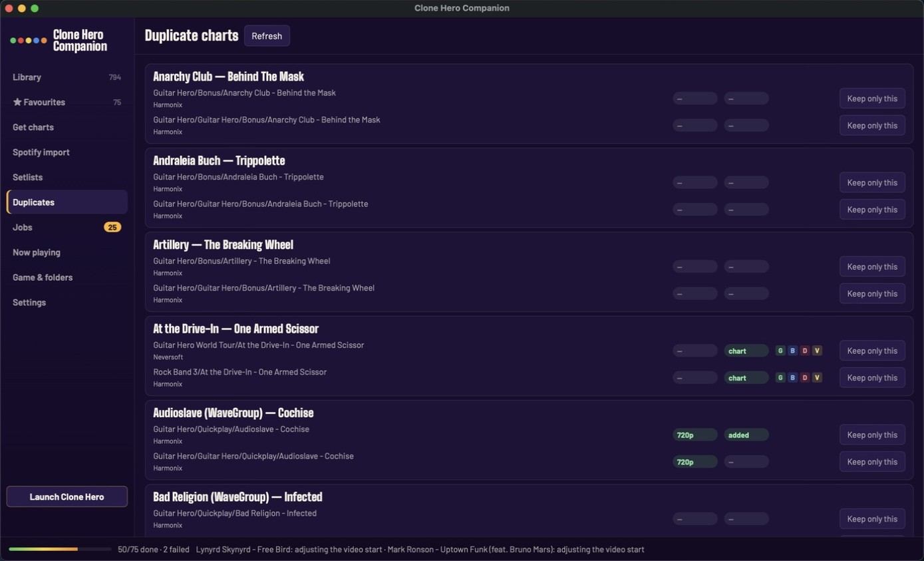Click the 'Anarchy Club — Behind The Mask' heading
Screen dimensions: 924x561
click(228, 77)
